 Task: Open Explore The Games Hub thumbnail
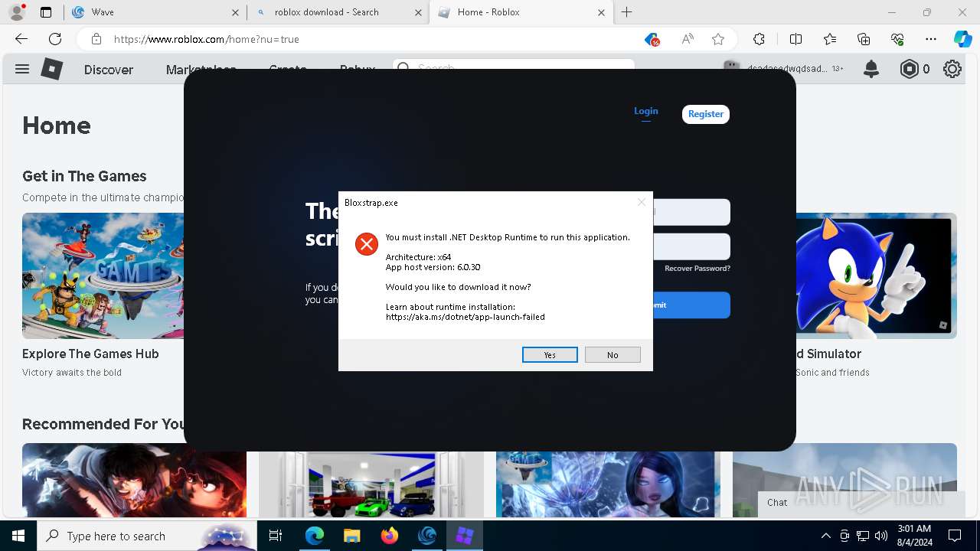point(103,275)
